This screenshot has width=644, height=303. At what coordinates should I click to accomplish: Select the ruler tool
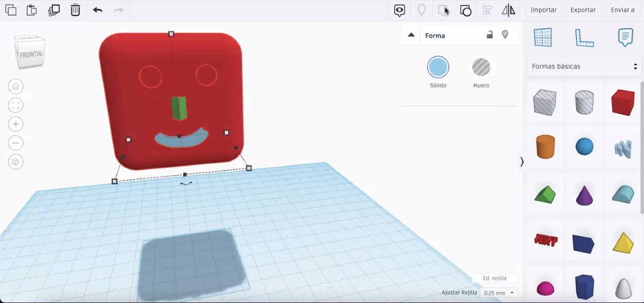pyautogui.click(x=584, y=38)
